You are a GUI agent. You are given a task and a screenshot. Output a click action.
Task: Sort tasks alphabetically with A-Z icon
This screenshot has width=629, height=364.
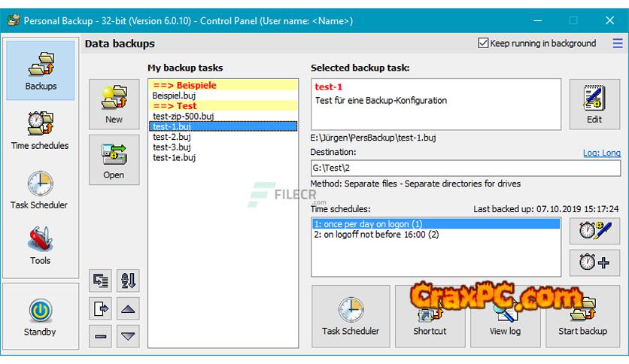click(x=128, y=281)
